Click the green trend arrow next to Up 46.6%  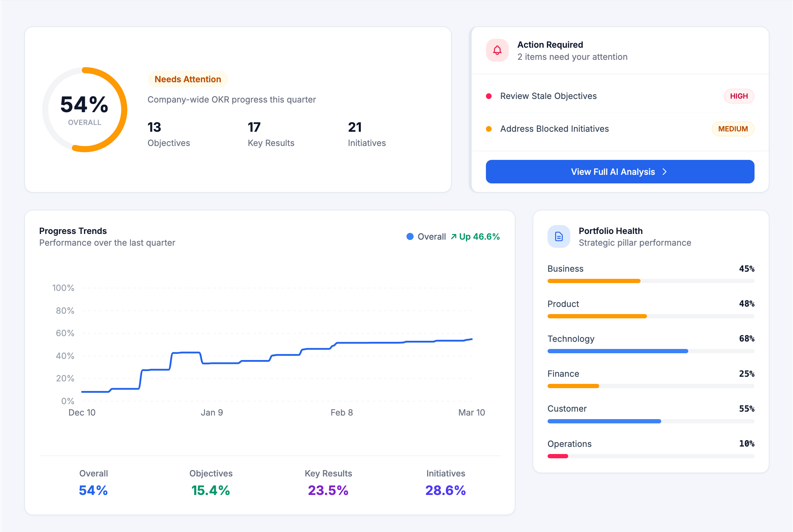pyautogui.click(x=453, y=236)
